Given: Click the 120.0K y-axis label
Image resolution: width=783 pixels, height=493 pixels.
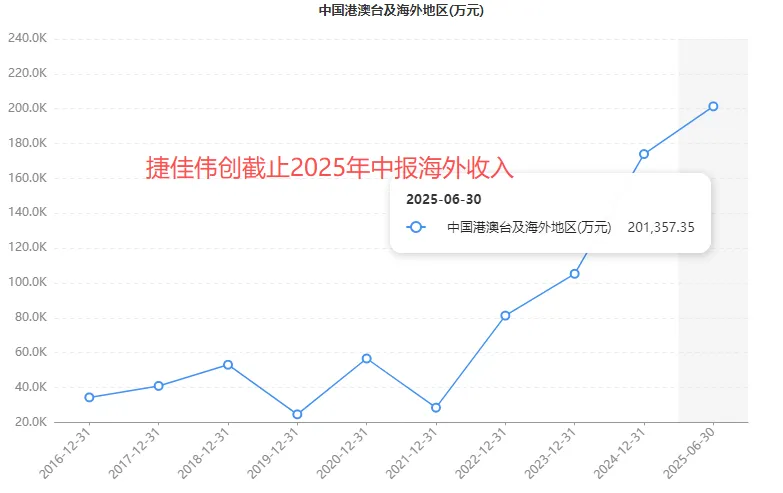Looking at the screenshot, I should (27, 247).
